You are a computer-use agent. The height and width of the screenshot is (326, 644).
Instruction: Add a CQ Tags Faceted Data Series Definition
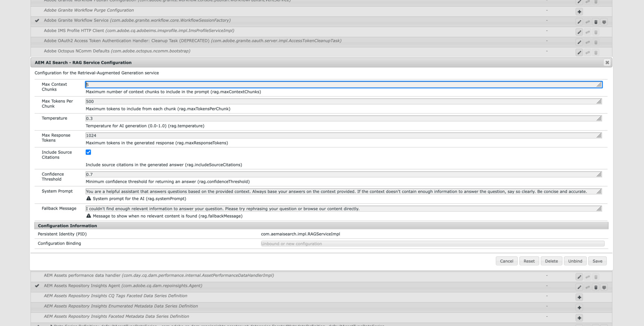pyautogui.click(x=579, y=297)
